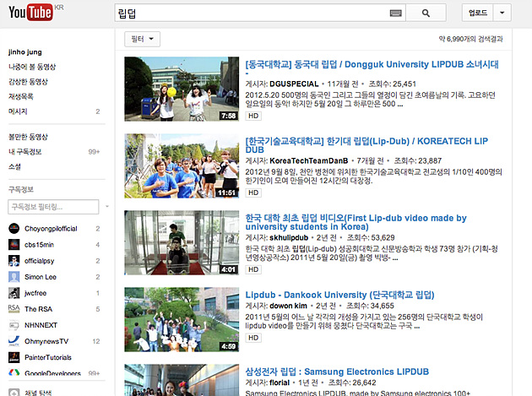Go to 내 구독정보 in sidebar

coord(26,150)
